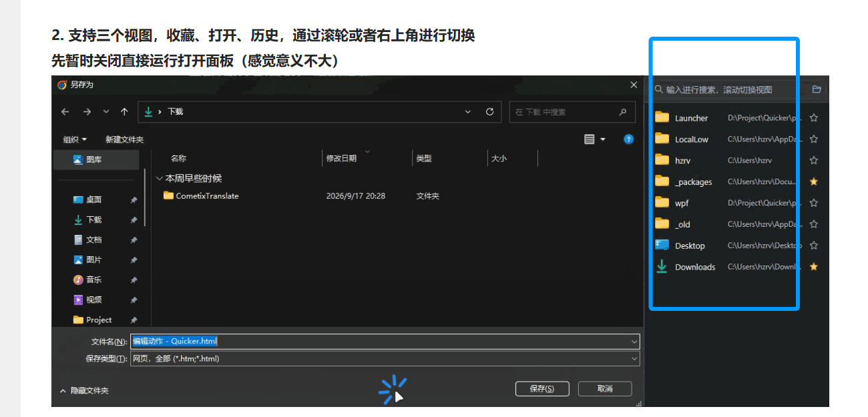This screenshot has width=868, height=417.
Task: Collapse the 本周早些时候 group
Action: [x=159, y=179]
